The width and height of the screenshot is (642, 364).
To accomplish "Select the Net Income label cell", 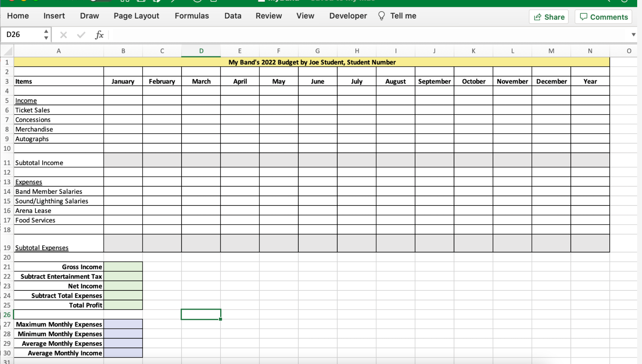I will 59,286.
